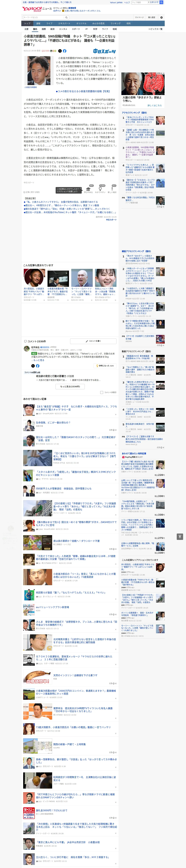Select the 速報 navigation tab

[x=38, y=24]
